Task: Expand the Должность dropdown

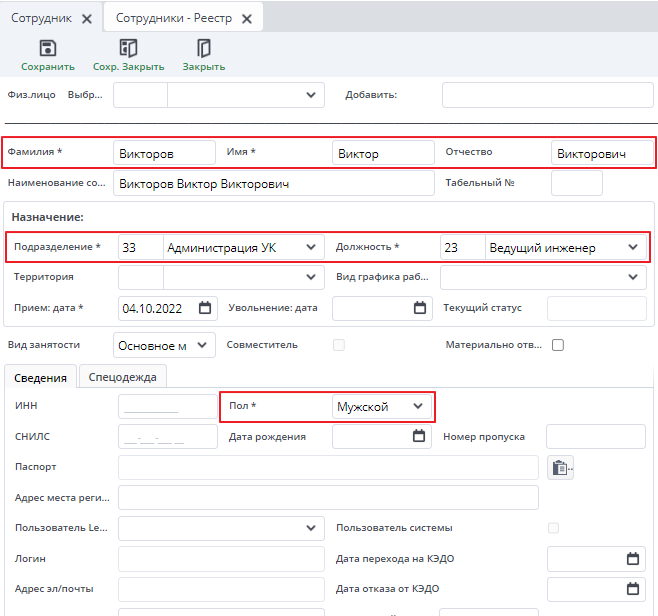Action: (x=633, y=247)
